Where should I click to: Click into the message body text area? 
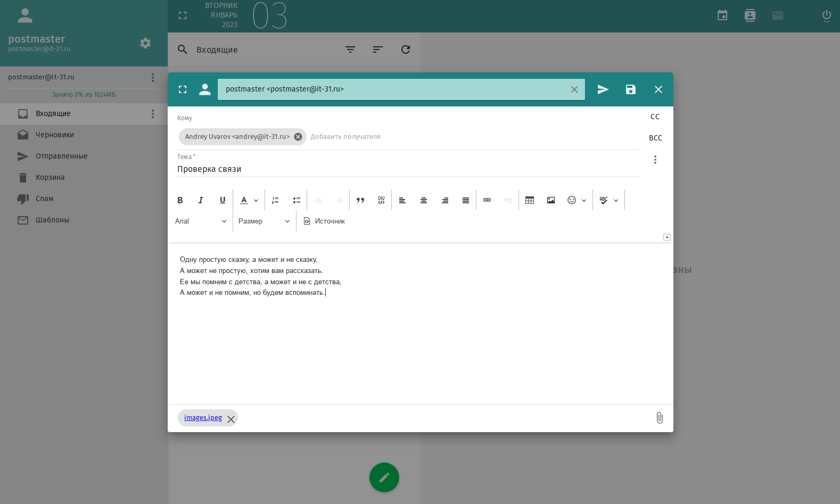click(421, 324)
